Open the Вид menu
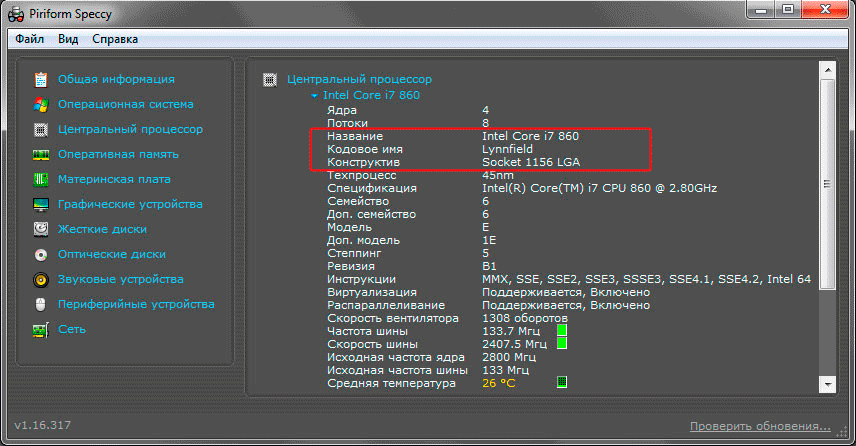Viewport: 856px width, 446px height. tap(68, 39)
